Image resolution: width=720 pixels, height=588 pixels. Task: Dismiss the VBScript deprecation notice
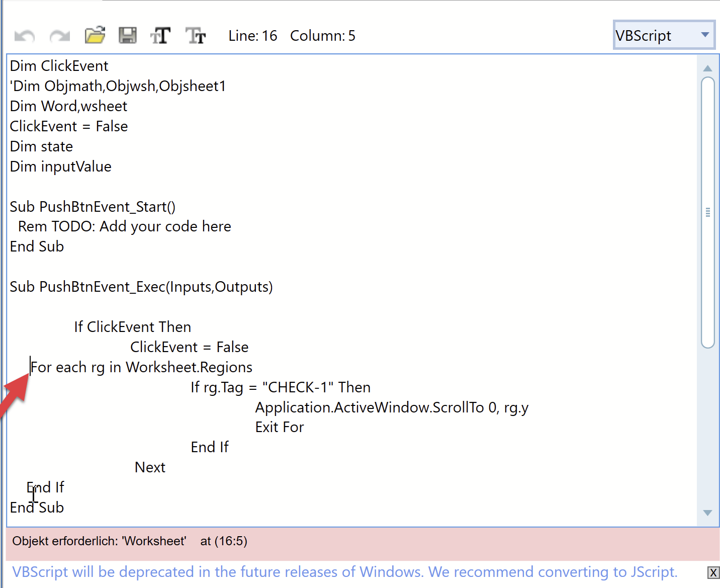pyautogui.click(x=713, y=572)
